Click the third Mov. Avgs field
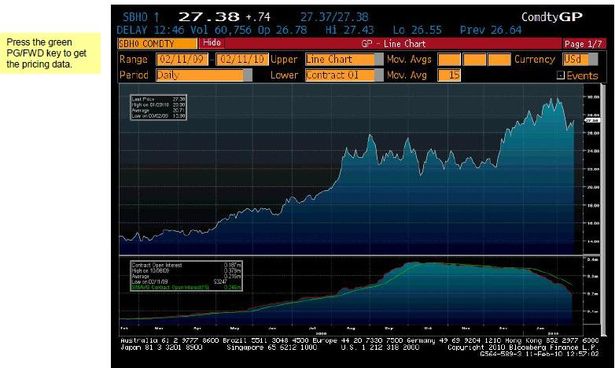The width and height of the screenshot is (615, 368). 499,59
